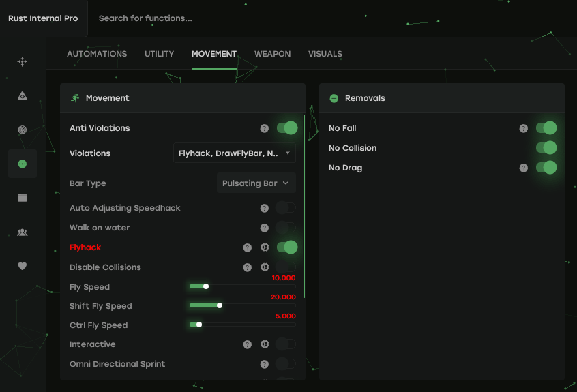The height and width of the screenshot is (392, 577).
Task: Show help for No Drag
Action: (x=523, y=168)
